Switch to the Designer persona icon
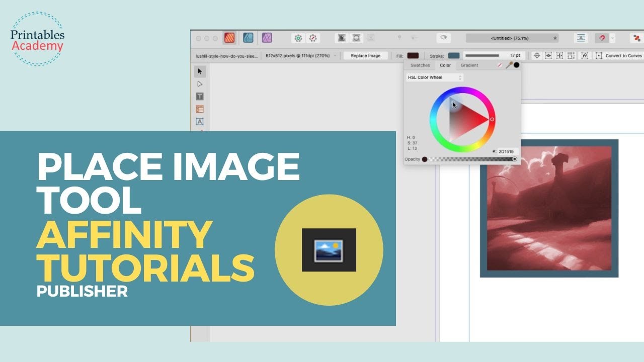644x362 pixels. point(248,38)
